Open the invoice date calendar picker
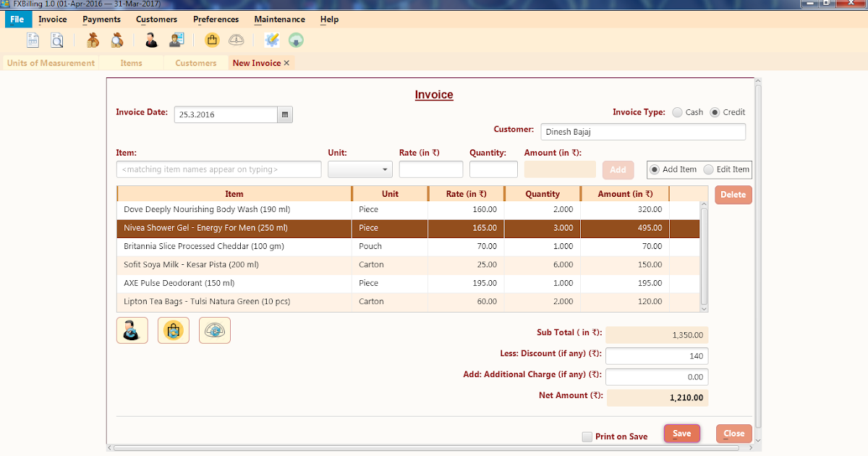868x456 pixels. (284, 114)
